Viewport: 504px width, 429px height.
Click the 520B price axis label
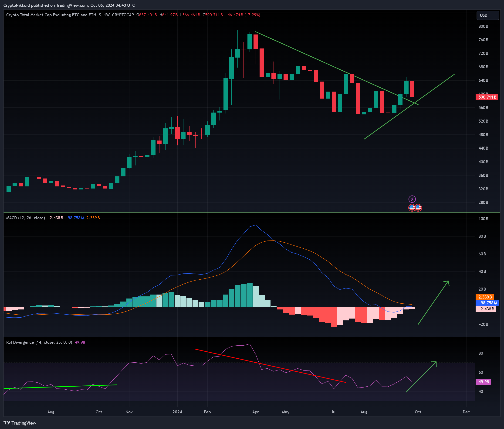point(483,121)
